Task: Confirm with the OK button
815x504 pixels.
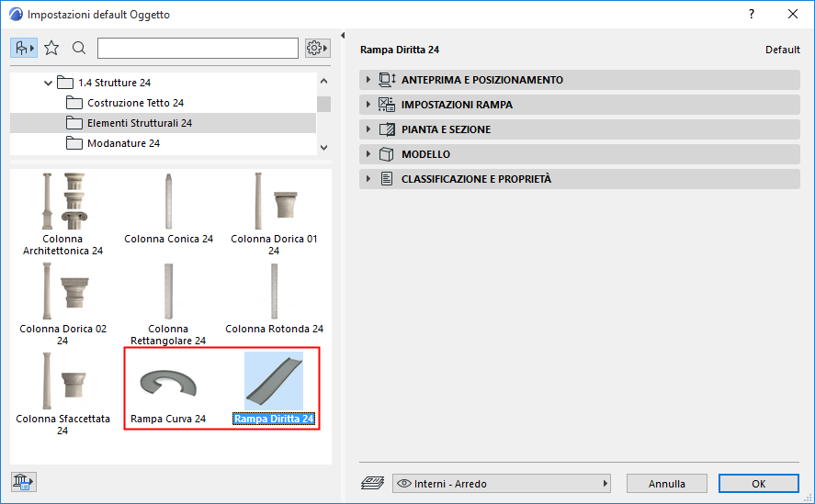Action: coord(759,484)
